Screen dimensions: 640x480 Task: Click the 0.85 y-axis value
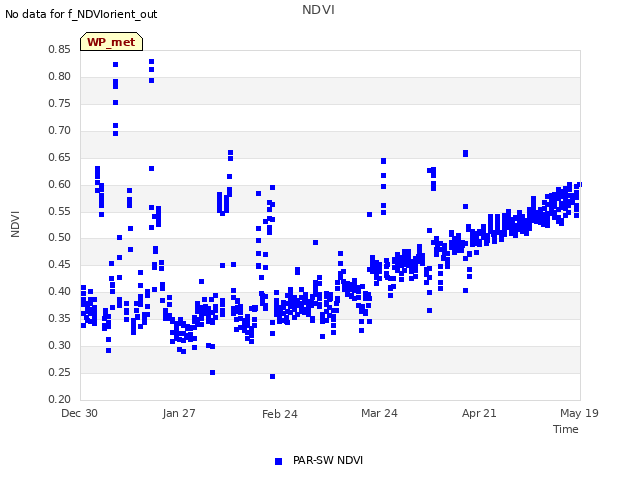60,49
